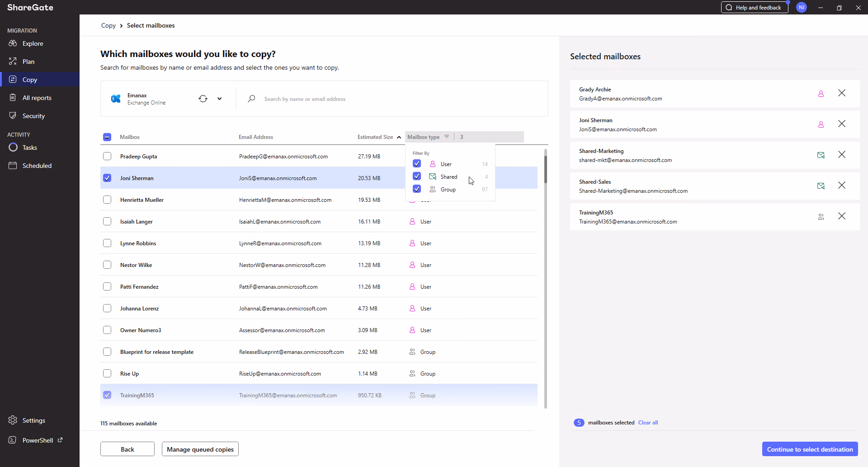Click PattiF@emanax.onmicrosoft.com email address
The width and height of the screenshot is (868, 467).
[x=278, y=286]
